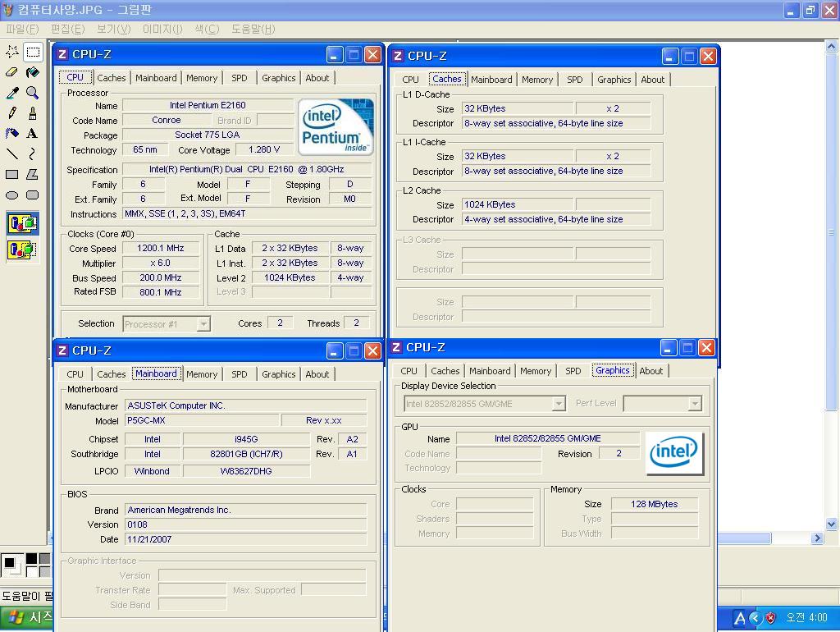Select the Brush tool
The width and height of the screenshot is (840, 632).
pos(33,113)
